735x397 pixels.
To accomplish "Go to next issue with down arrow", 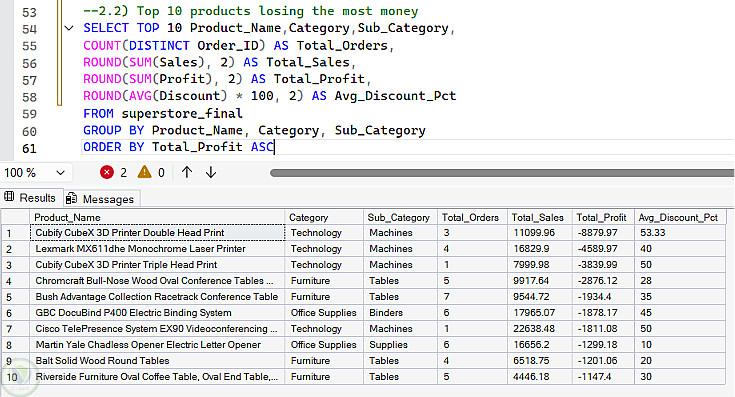I will 211,172.
